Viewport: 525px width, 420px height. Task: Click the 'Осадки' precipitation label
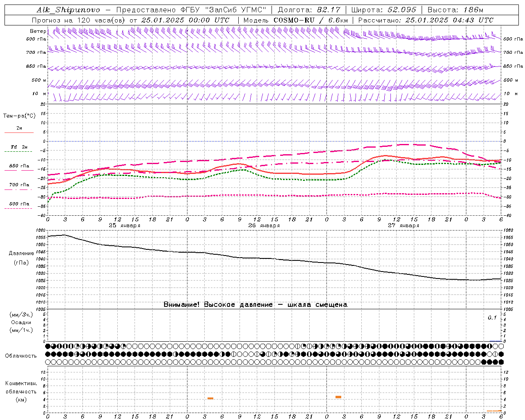(21, 322)
